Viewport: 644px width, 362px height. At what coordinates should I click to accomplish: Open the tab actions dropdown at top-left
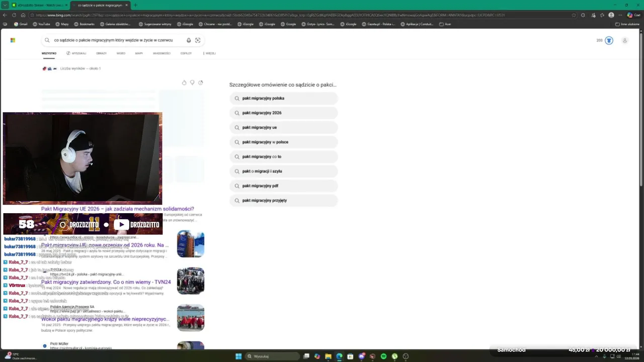[5, 5]
